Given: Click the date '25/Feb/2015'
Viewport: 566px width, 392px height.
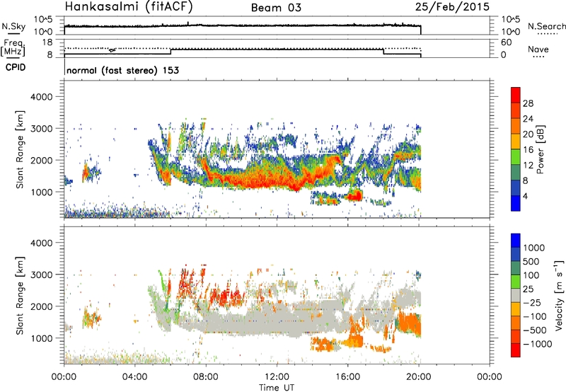Looking at the screenshot, I should [452, 6].
